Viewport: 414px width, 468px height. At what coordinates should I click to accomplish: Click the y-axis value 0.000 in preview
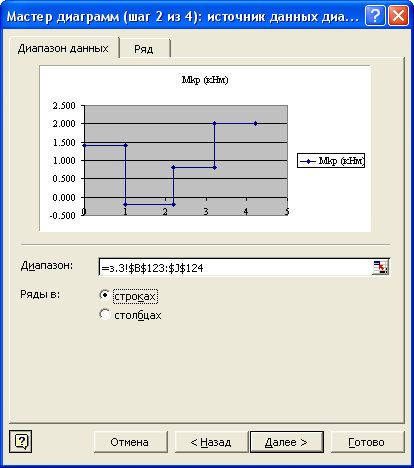pyautogui.click(x=64, y=198)
